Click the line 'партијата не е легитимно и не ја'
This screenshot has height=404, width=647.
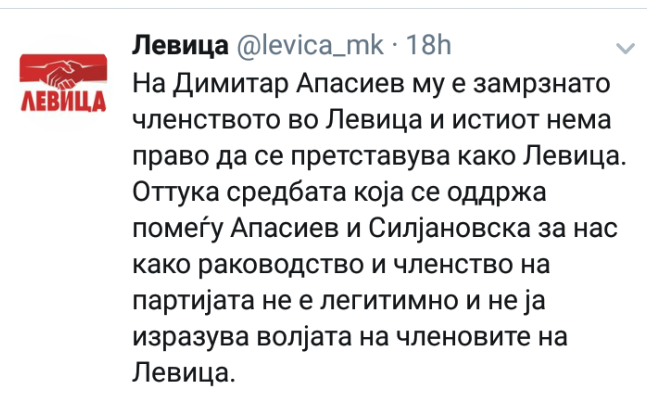[339, 301]
